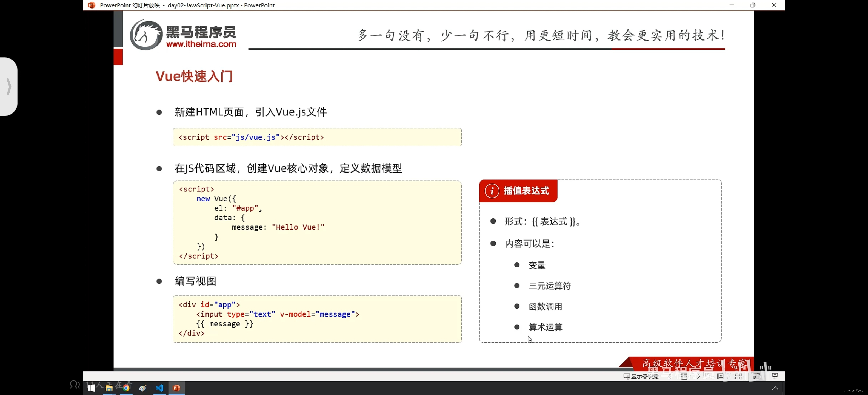Open the slide menu icon
The width and height of the screenshot is (868, 395).
click(x=684, y=376)
